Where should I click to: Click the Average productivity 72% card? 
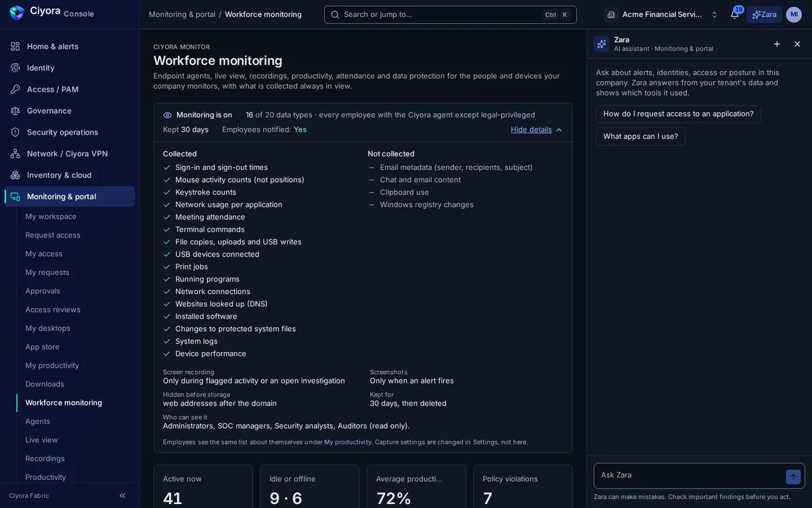click(x=416, y=486)
